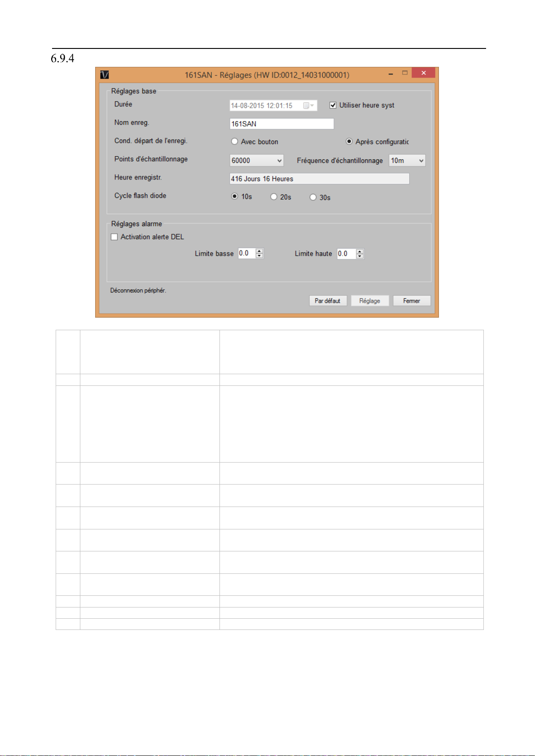Increase Limite basse with up arrow
The width and height of the screenshot is (535, 756).
(259, 251)
